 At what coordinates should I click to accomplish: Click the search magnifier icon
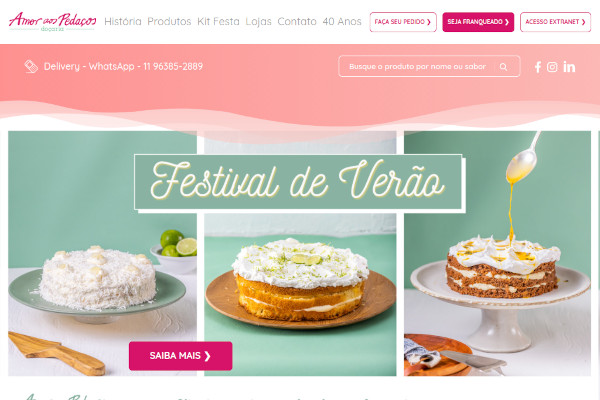pos(503,67)
